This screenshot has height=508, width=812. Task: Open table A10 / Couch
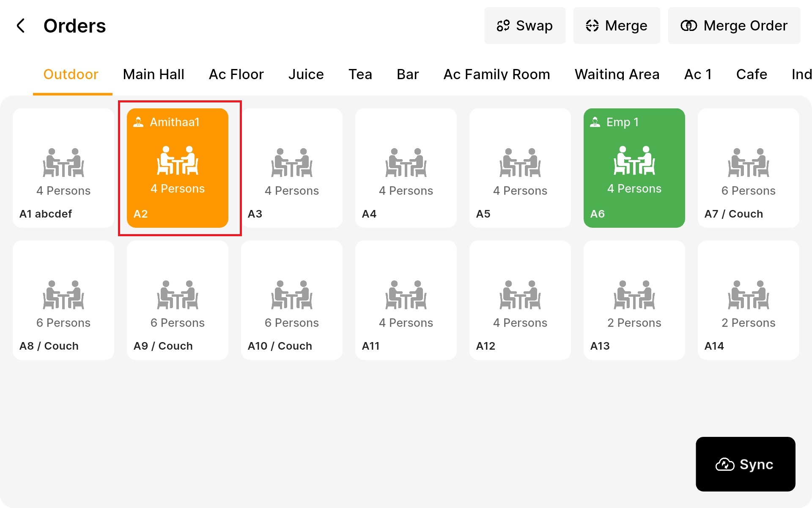(x=292, y=300)
